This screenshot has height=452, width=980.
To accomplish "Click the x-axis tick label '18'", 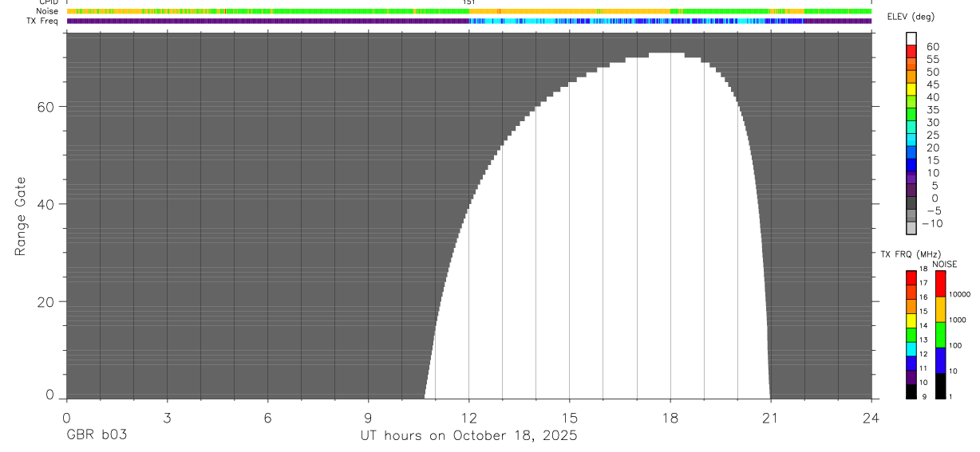I will 670,417.
